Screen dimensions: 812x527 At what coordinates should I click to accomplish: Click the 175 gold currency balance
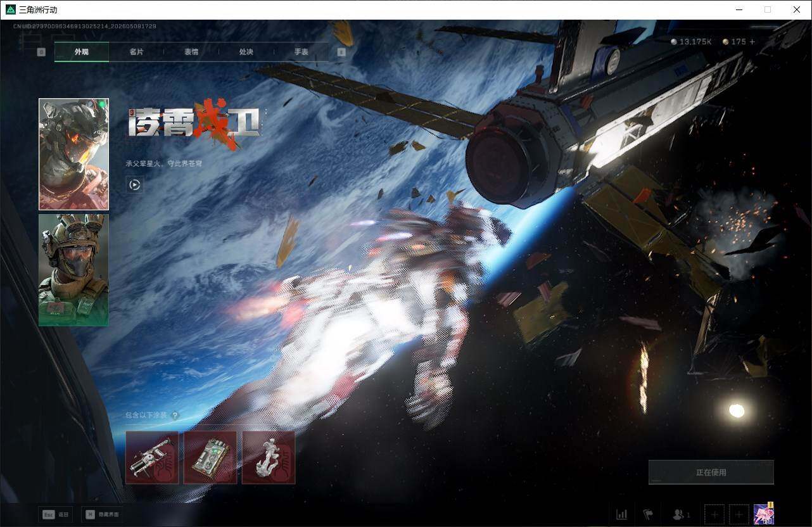[735, 42]
